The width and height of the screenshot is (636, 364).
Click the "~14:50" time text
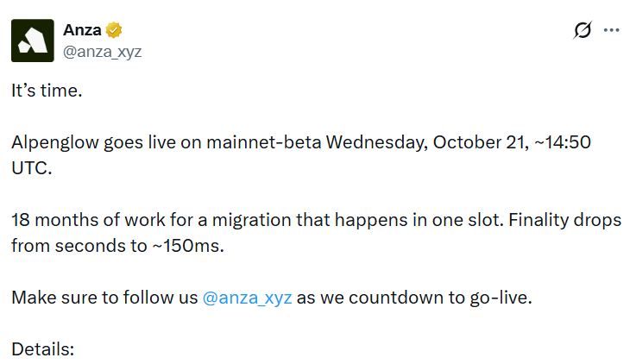(563, 142)
